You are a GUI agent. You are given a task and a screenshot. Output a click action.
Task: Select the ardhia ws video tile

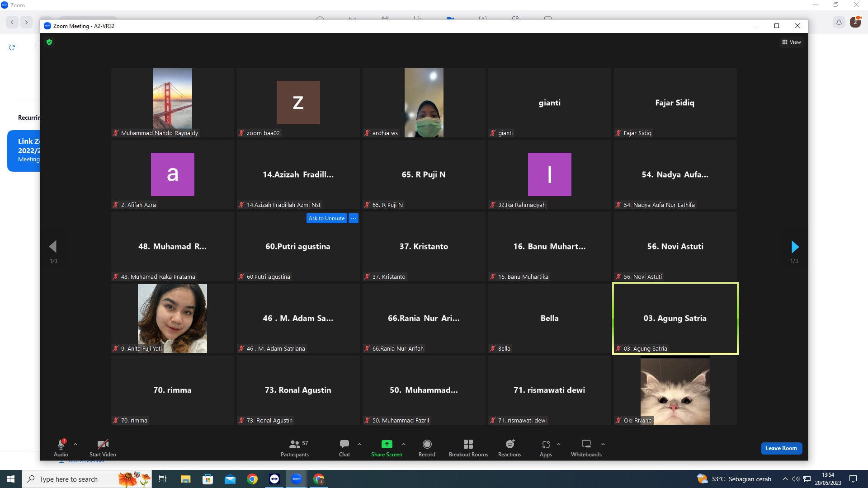pyautogui.click(x=424, y=103)
